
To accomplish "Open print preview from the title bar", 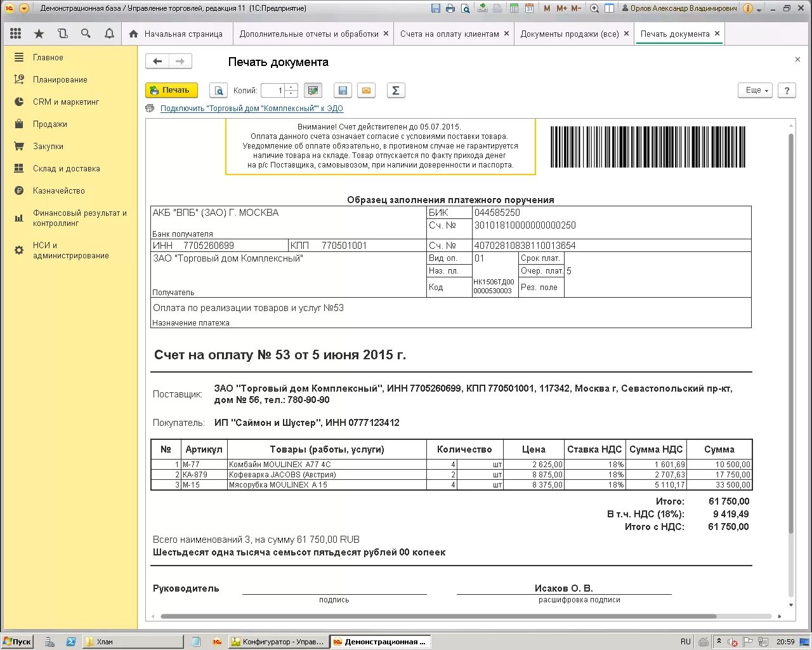I will coord(466,8).
